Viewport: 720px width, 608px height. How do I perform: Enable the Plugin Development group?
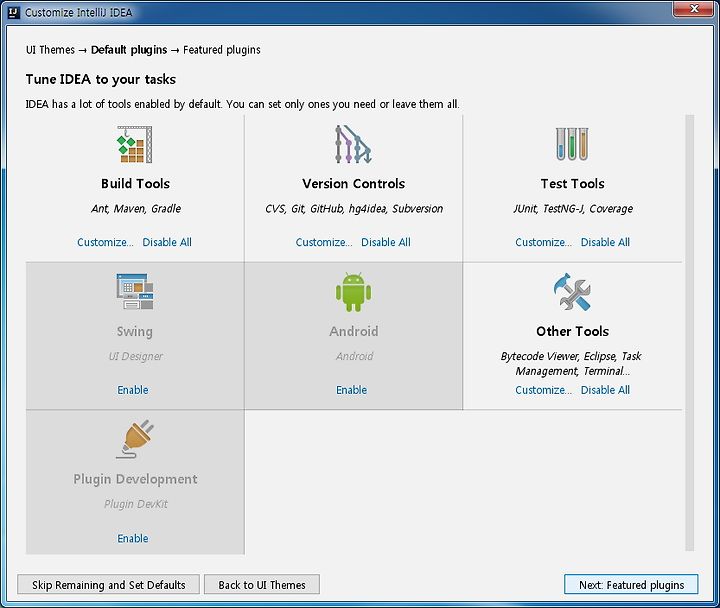click(x=133, y=538)
